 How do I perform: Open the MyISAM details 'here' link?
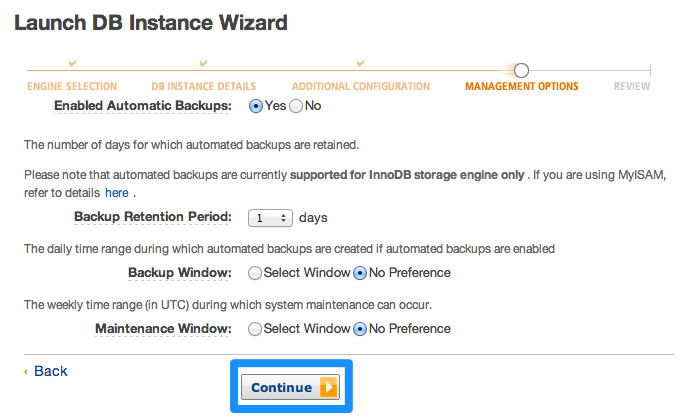(117, 192)
